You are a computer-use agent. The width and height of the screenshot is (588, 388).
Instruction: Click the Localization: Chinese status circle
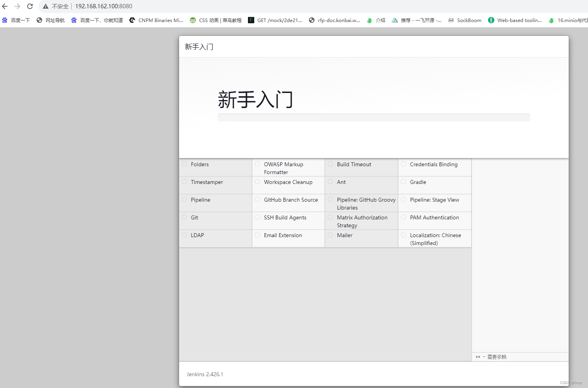click(x=403, y=235)
